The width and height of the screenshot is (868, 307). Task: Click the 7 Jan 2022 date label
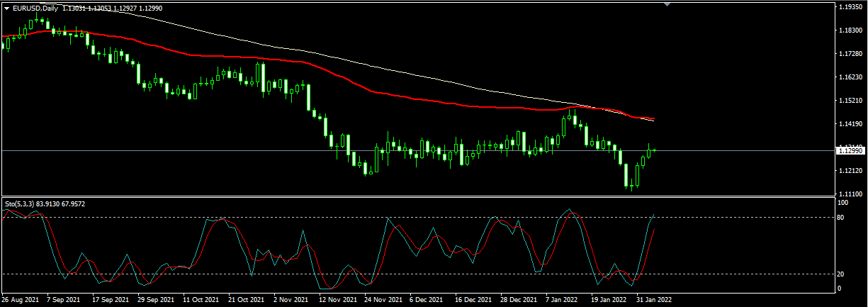564,300
